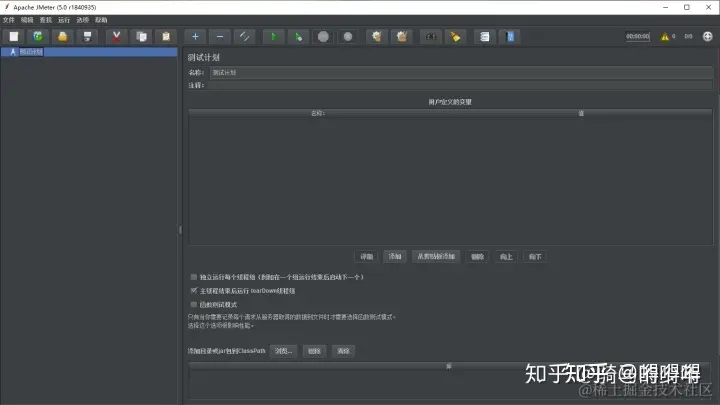The height and width of the screenshot is (405, 720).
Task: Click the 注释 comments input field
Action: click(x=460, y=85)
